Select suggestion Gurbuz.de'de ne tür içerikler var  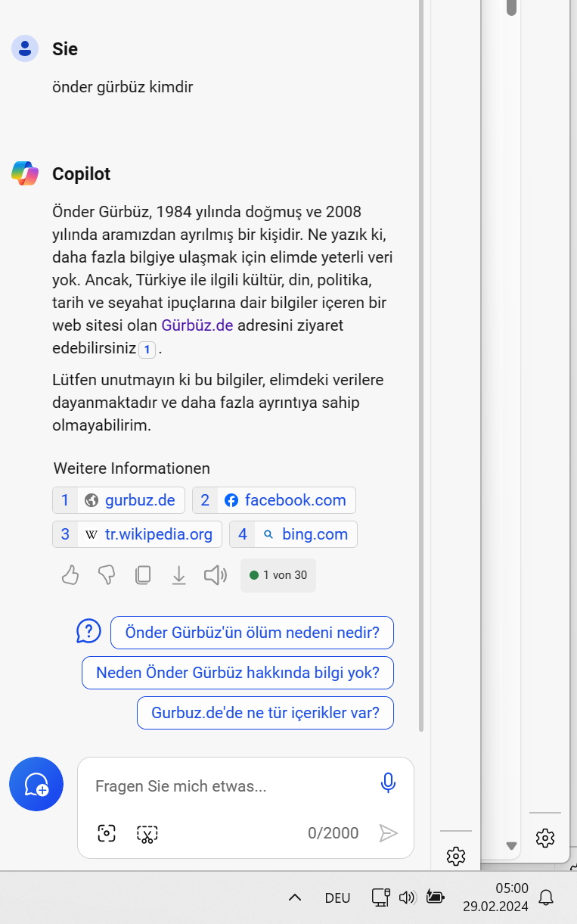[x=265, y=713]
